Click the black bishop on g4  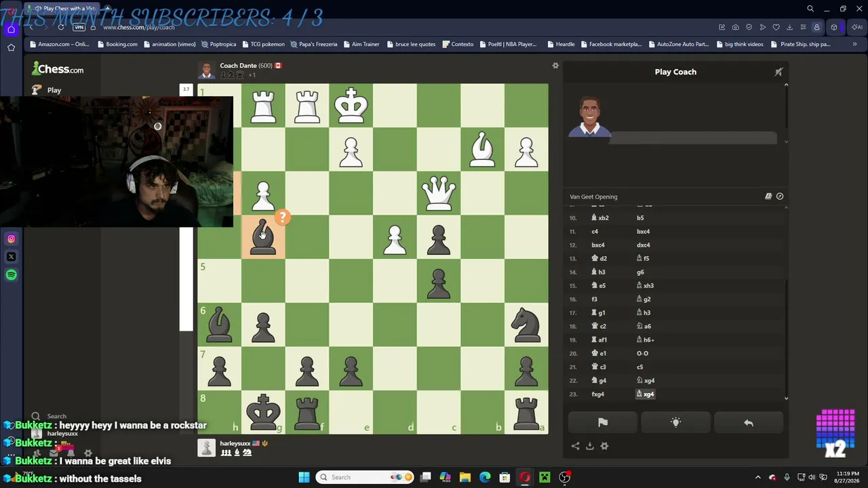(x=263, y=237)
